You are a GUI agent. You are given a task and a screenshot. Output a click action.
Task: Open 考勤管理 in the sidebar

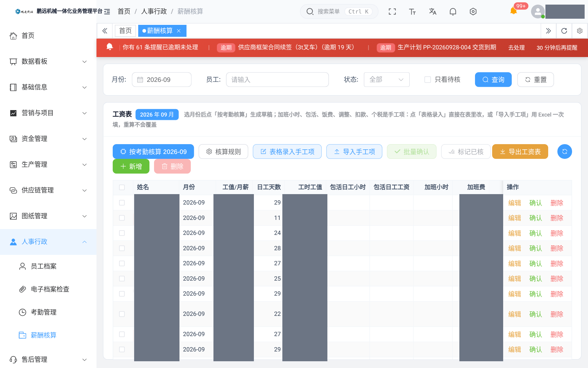(48, 312)
